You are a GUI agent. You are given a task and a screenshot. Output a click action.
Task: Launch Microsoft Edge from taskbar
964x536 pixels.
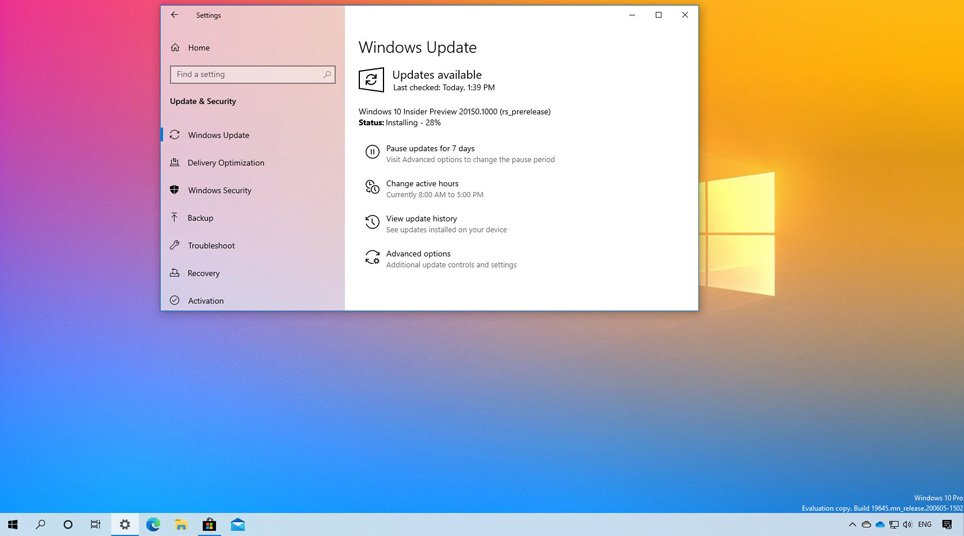[x=153, y=524]
